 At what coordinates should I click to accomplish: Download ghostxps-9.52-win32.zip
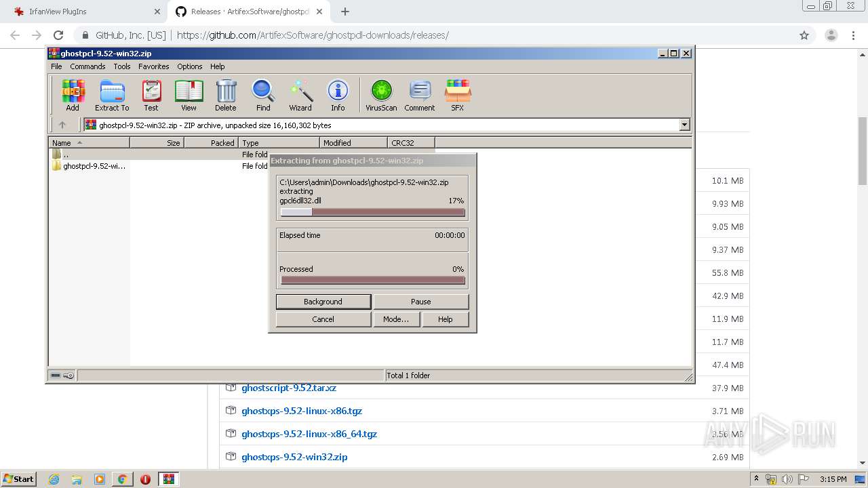coord(294,457)
